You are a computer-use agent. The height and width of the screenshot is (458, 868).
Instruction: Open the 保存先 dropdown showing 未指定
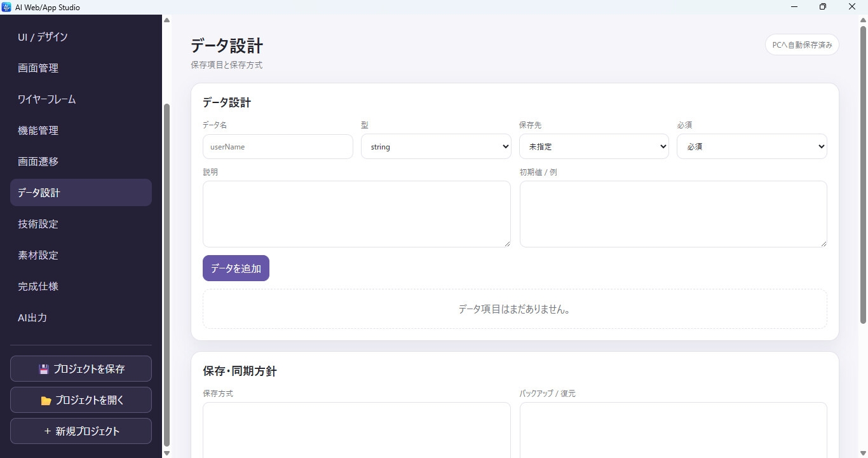[594, 146]
